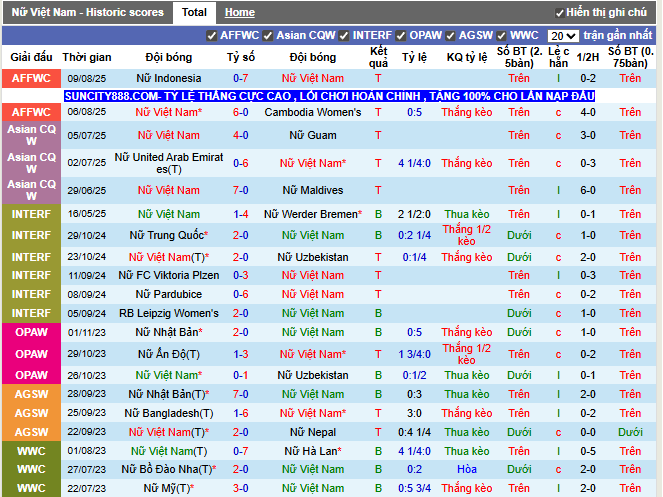Select the Nữ Werder Bremen team
The height and width of the screenshot is (497, 663).
tap(313, 214)
